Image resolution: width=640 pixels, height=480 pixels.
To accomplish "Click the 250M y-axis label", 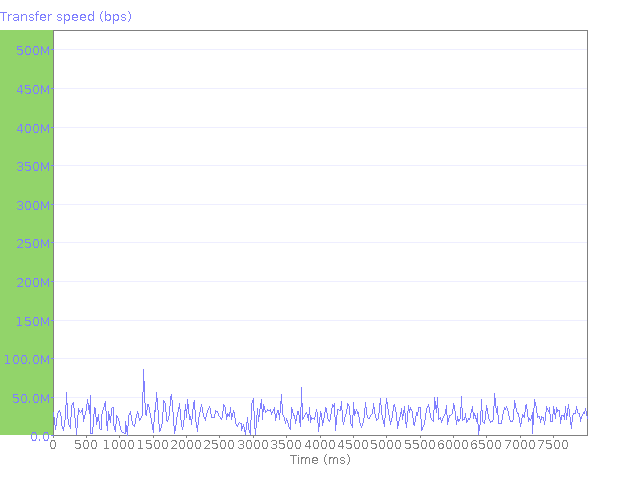I will click(x=33, y=244).
